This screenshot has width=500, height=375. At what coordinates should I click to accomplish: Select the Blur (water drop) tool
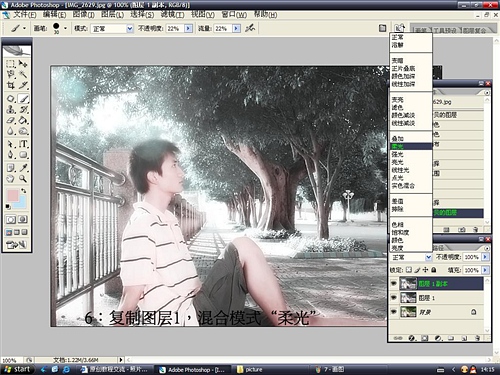[x=11, y=131]
